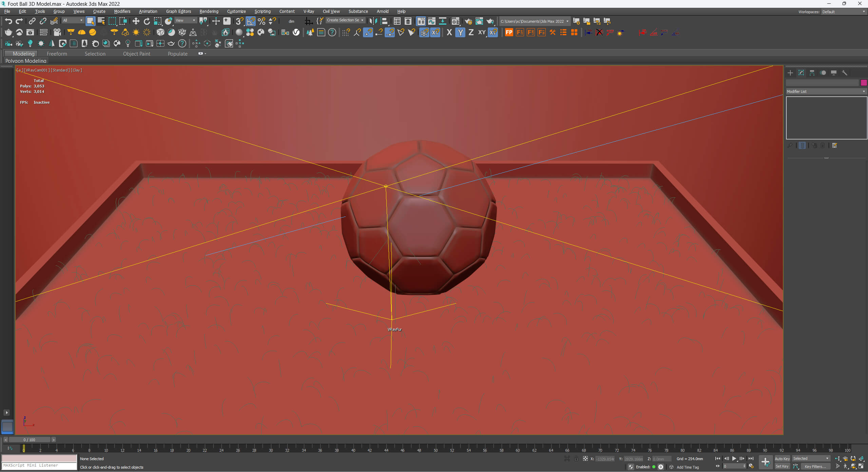This screenshot has height=472, width=868.
Task: Click the orange FP toolbar icon
Action: 509,33
